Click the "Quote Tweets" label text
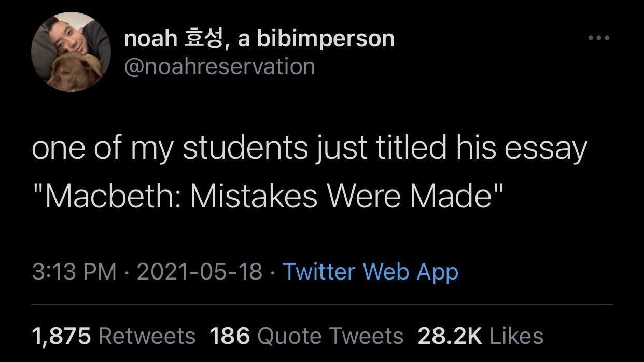Image resolution: width=644 pixels, height=362 pixels. point(330,336)
